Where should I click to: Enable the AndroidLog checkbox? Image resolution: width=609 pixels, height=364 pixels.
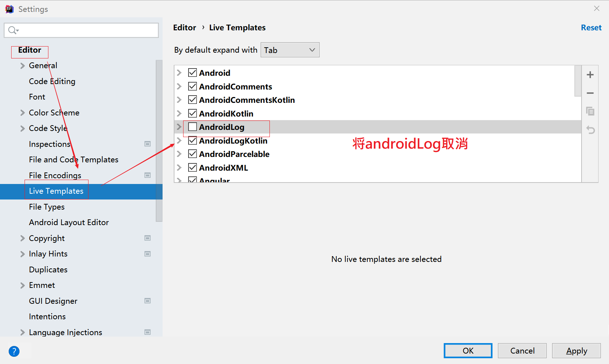[193, 127]
